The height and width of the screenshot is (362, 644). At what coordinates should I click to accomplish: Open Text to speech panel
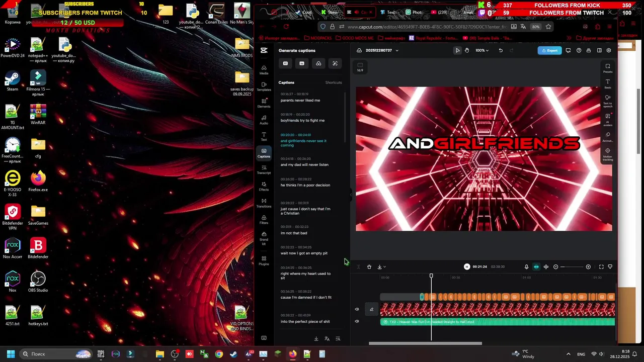[608, 100]
